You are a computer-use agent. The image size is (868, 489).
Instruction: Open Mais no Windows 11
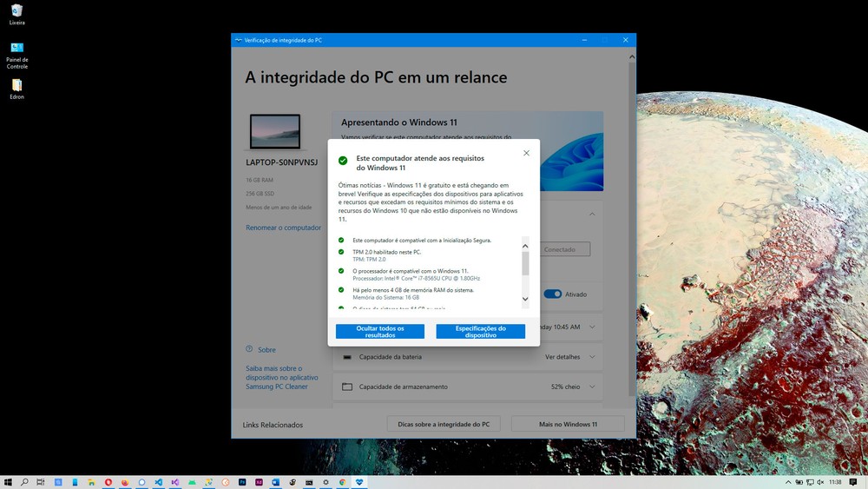(x=568, y=424)
